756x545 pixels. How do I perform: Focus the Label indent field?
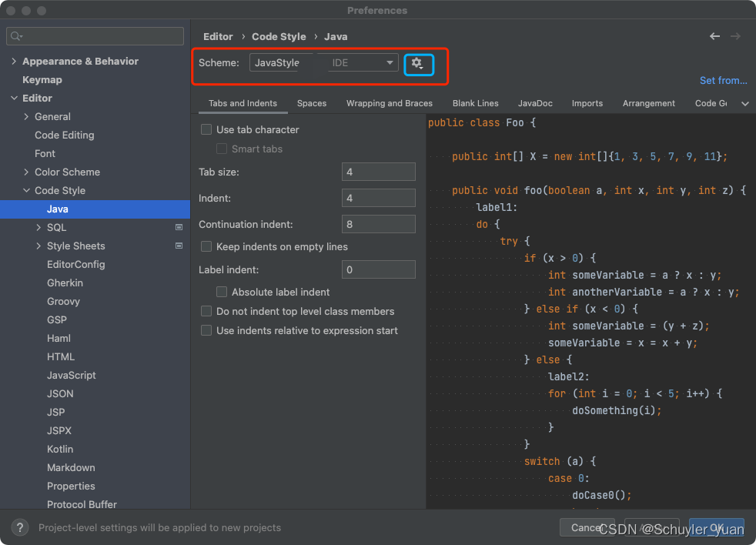(x=379, y=269)
